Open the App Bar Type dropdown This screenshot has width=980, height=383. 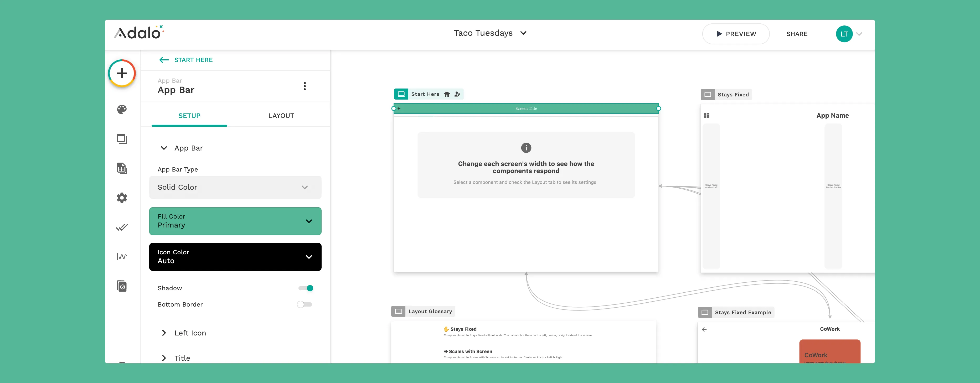pos(235,187)
